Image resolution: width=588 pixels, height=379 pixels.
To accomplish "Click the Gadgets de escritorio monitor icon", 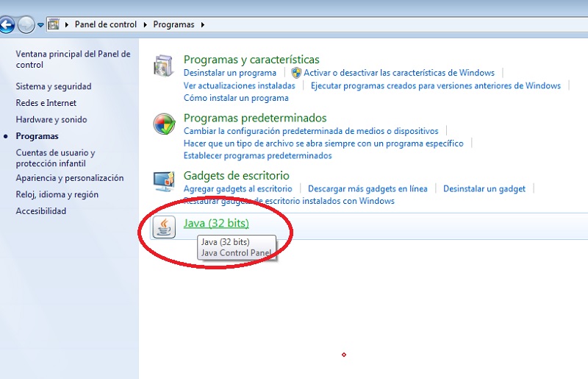I will pos(164,181).
